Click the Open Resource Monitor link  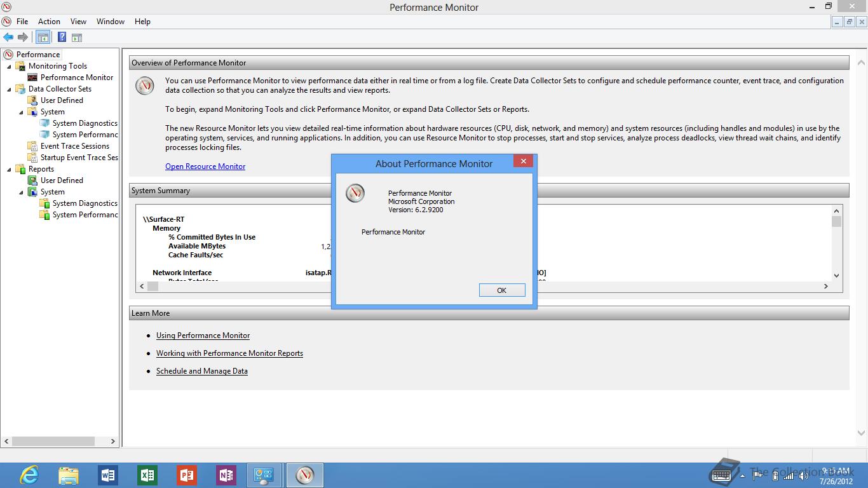tap(205, 166)
